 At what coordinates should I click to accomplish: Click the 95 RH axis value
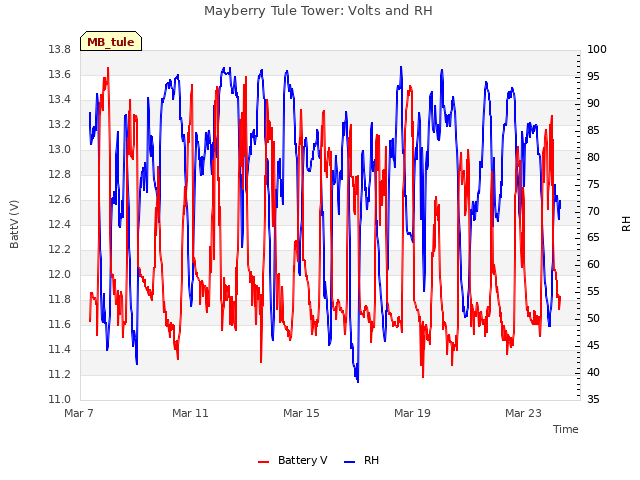pos(593,77)
